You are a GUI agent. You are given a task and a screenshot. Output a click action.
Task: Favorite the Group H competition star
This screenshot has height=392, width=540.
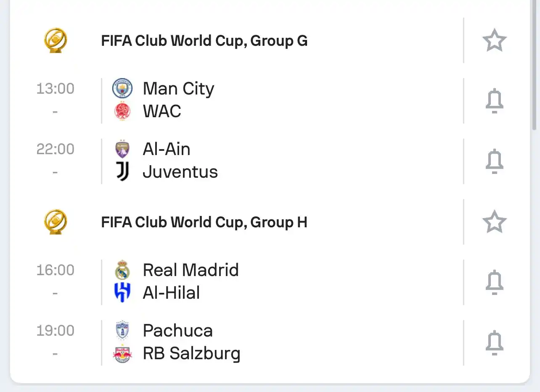click(494, 222)
